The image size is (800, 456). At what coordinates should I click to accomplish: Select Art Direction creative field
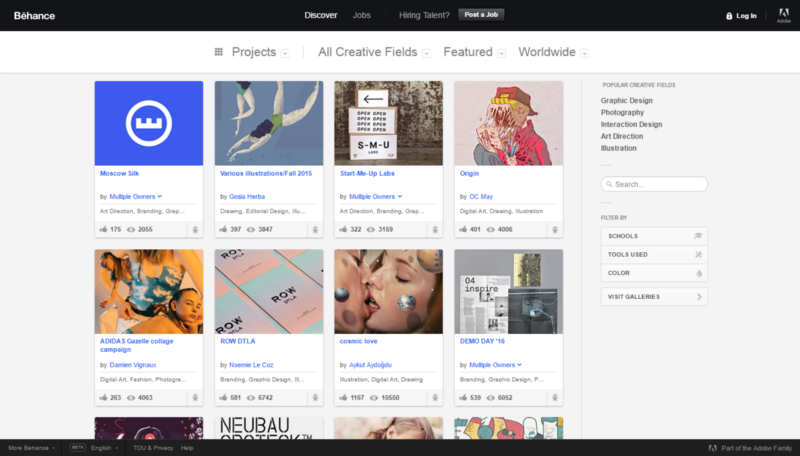tap(622, 136)
